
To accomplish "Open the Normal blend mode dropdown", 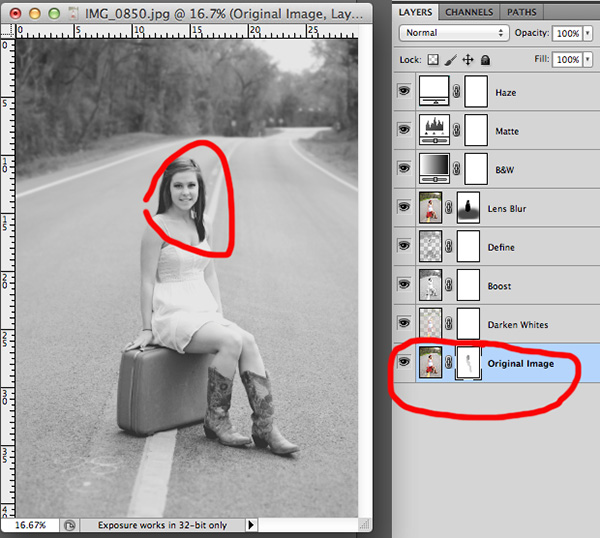I will [x=454, y=33].
